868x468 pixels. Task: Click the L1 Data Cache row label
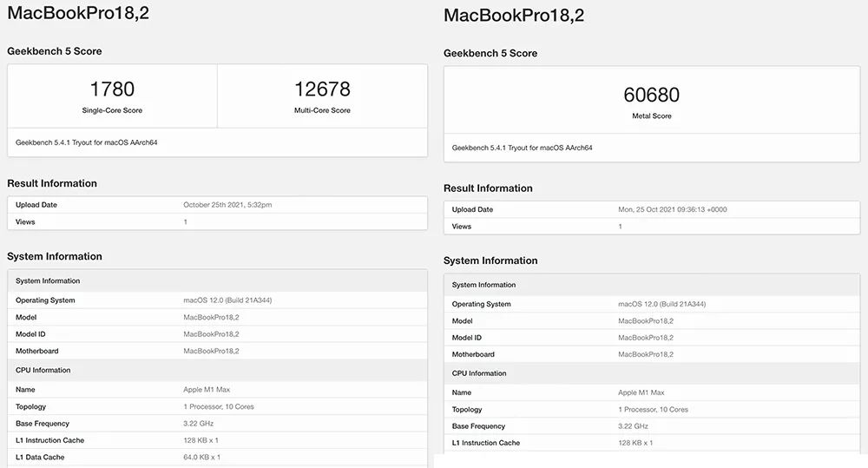[x=40, y=457]
